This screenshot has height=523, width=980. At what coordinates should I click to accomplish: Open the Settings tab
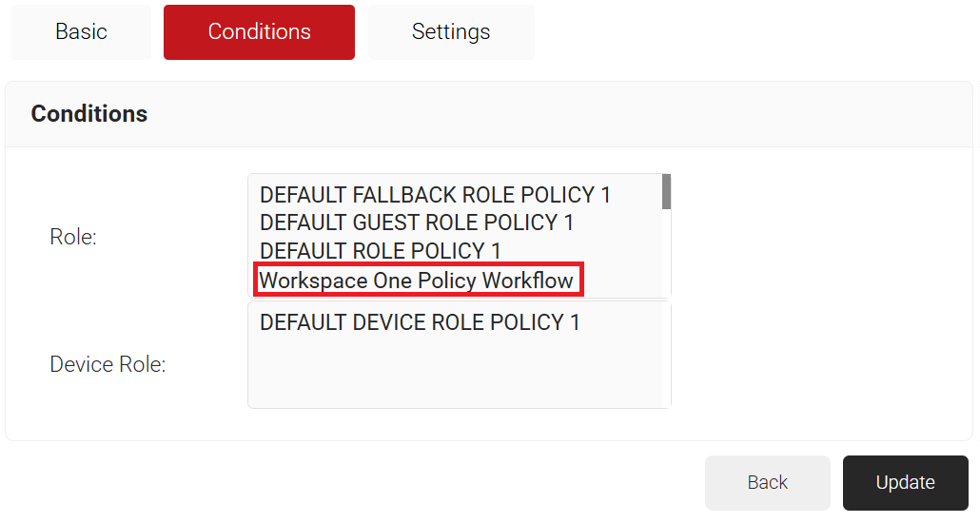click(450, 31)
